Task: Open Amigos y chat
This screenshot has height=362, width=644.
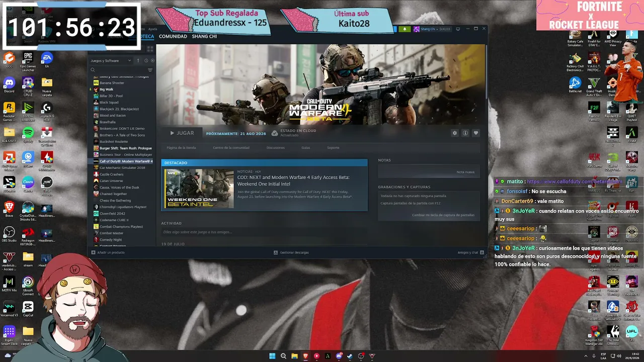Action: coord(471,252)
